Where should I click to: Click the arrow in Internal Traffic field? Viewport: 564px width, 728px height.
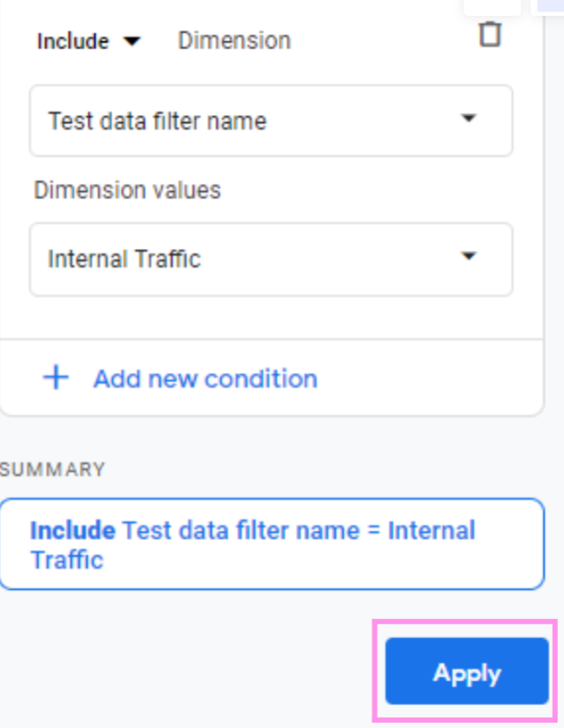coord(469,257)
